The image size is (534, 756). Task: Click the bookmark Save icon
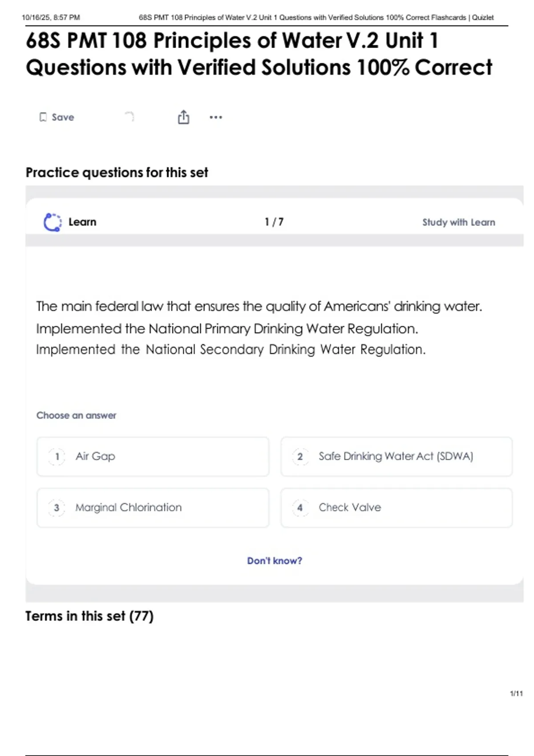click(x=43, y=117)
